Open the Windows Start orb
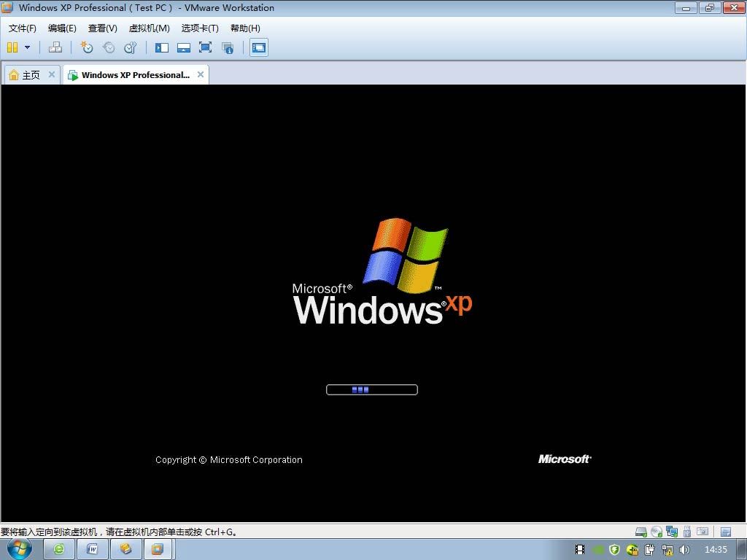 [x=20, y=549]
